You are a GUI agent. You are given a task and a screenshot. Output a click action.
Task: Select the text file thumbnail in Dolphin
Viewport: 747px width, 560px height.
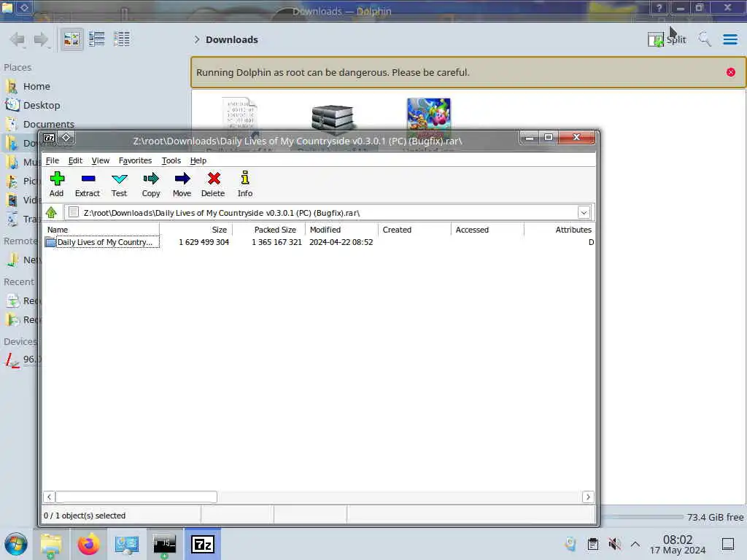(239, 113)
